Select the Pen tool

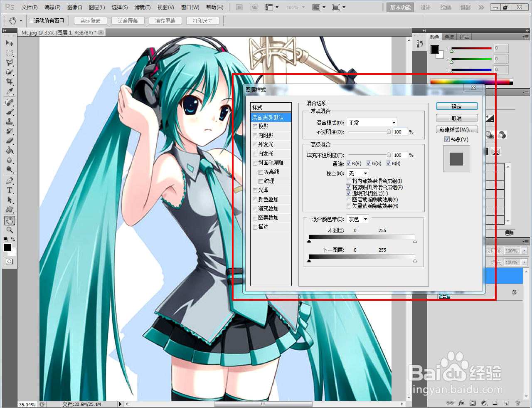pyautogui.click(x=9, y=181)
